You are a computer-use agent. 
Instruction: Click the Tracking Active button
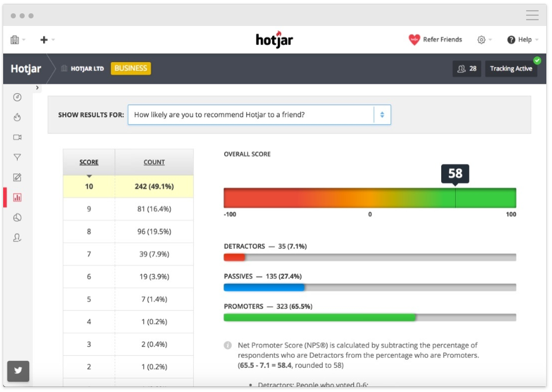click(x=511, y=68)
